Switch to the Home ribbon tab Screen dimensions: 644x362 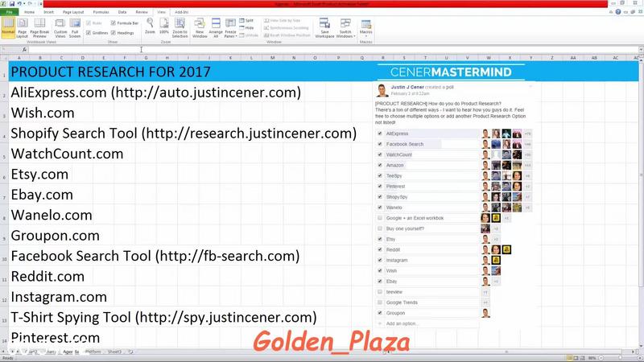(29, 12)
